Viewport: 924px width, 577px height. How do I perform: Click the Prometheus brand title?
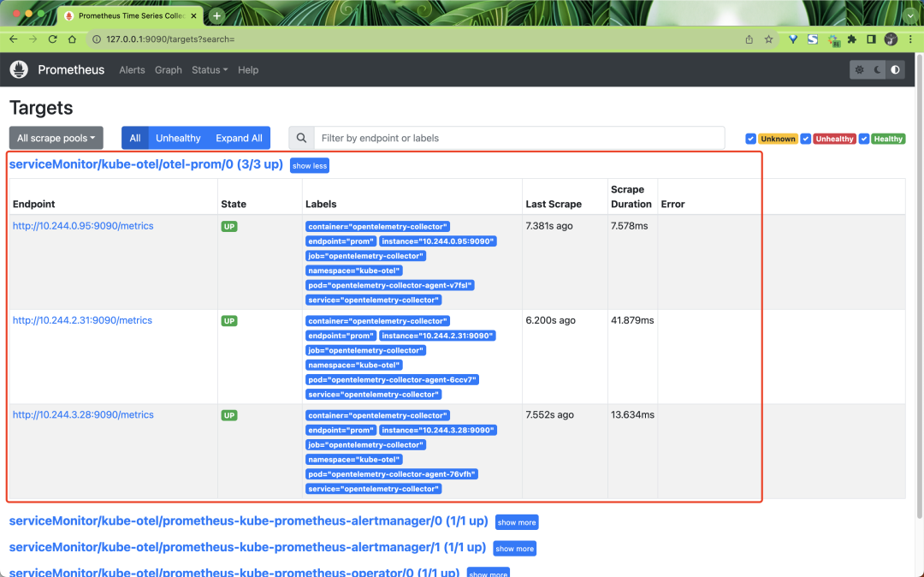71,69
